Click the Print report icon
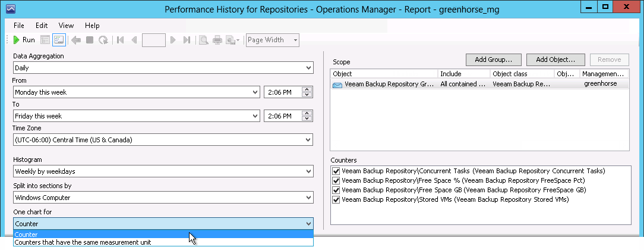The width and height of the screenshot is (644, 250). point(217,40)
